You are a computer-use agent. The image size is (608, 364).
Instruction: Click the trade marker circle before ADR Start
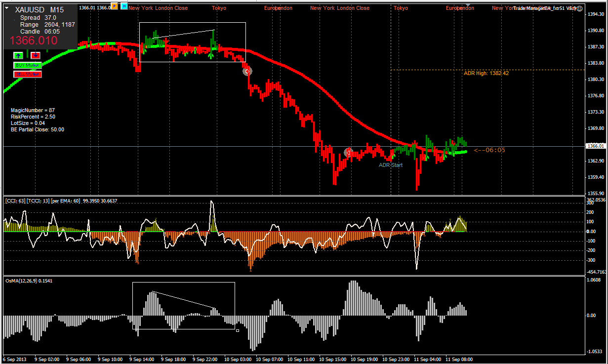pos(348,153)
